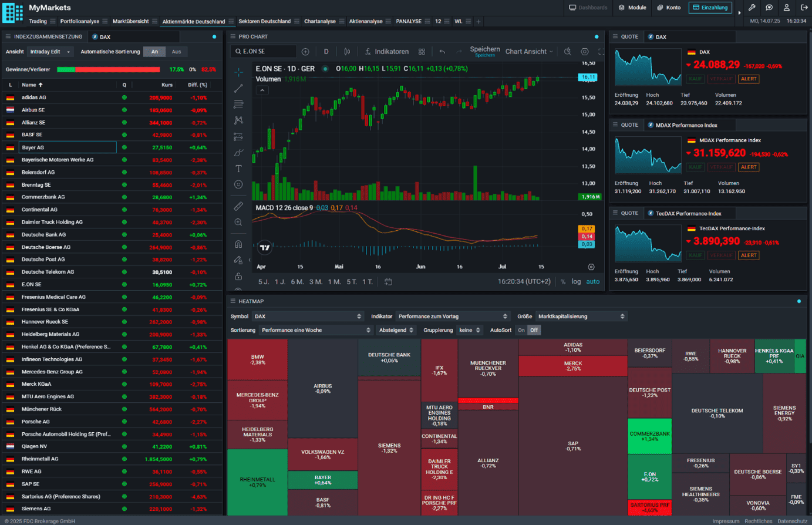The image size is (812, 525).
Task: Open the Größe Marktkapitalisierung dropdown
Action: pos(581,317)
